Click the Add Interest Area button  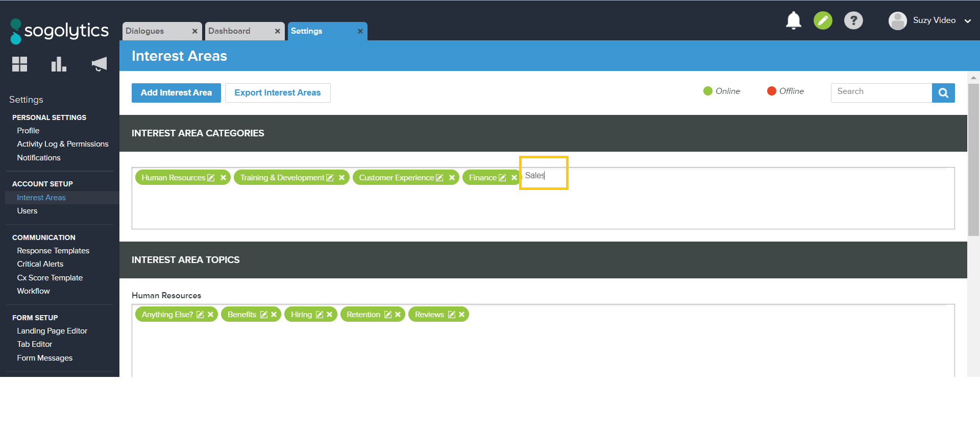tap(176, 93)
